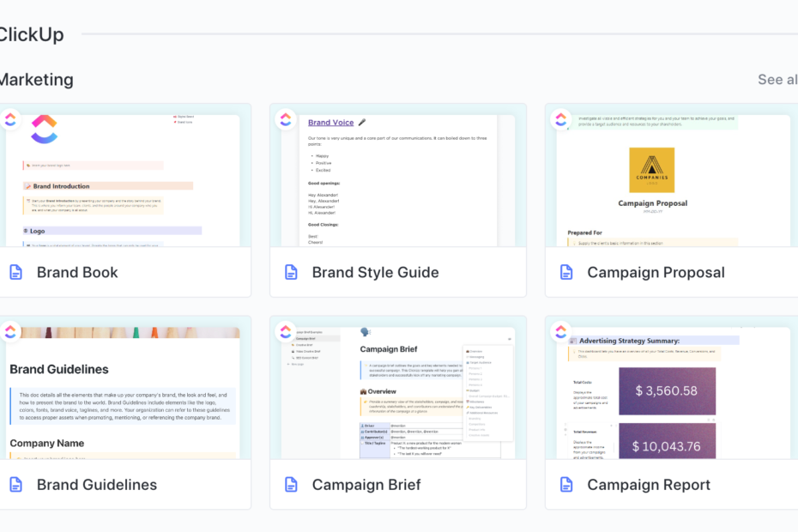Click the ClickUp heading at top
The image size is (798, 532).
[x=32, y=34]
